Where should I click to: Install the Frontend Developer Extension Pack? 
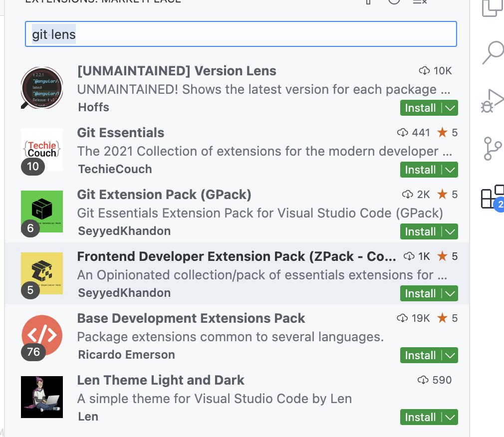point(422,293)
